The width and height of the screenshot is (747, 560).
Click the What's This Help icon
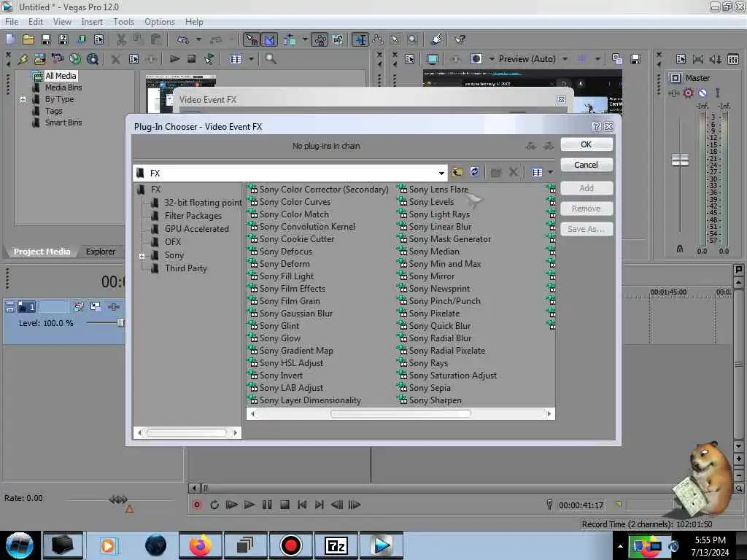click(460, 39)
